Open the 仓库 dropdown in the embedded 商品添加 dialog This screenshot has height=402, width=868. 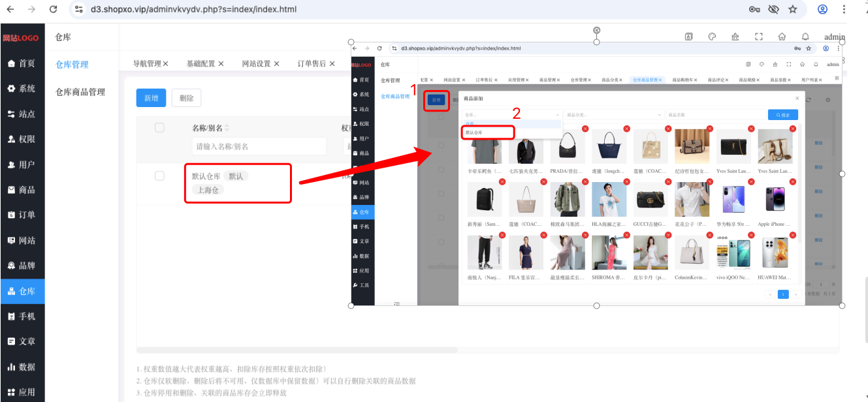pyautogui.click(x=513, y=114)
